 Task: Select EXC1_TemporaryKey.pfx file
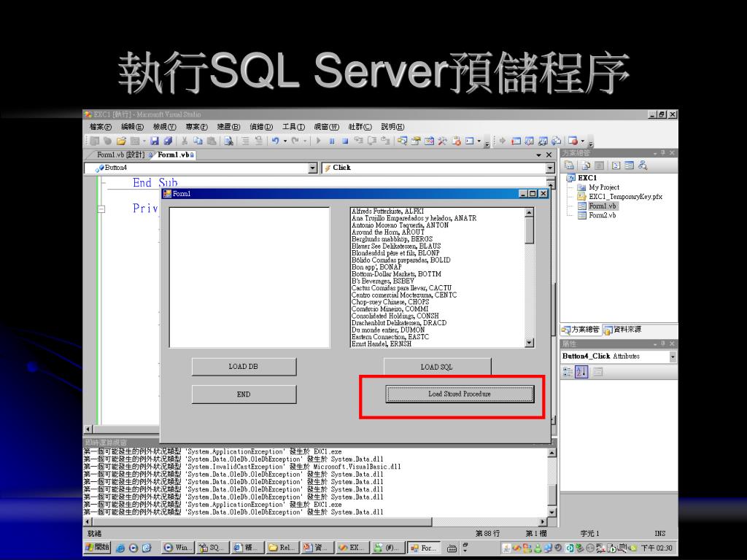pyautogui.click(x=625, y=197)
